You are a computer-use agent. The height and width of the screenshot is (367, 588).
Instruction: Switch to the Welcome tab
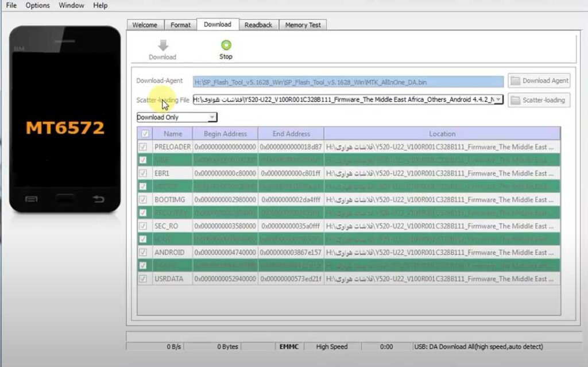click(x=145, y=25)
